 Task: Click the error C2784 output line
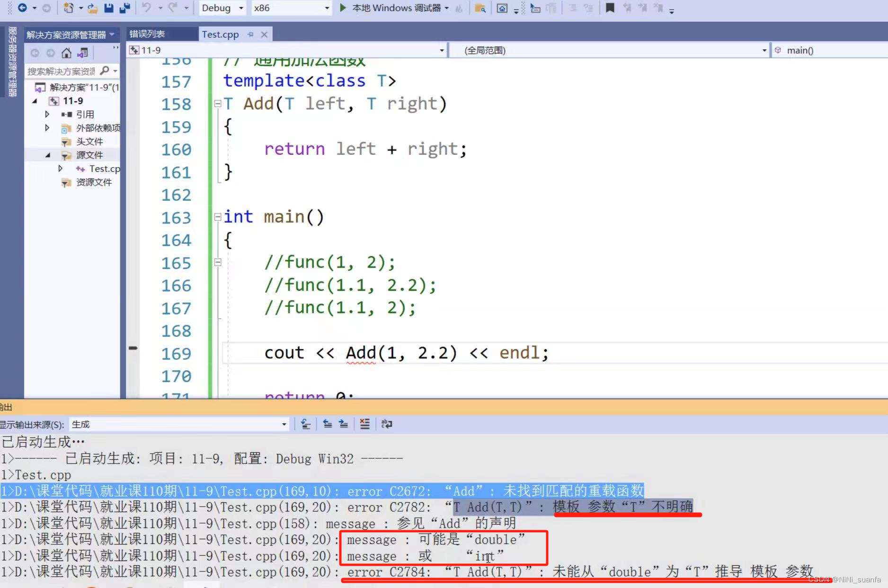click(407, 572)
